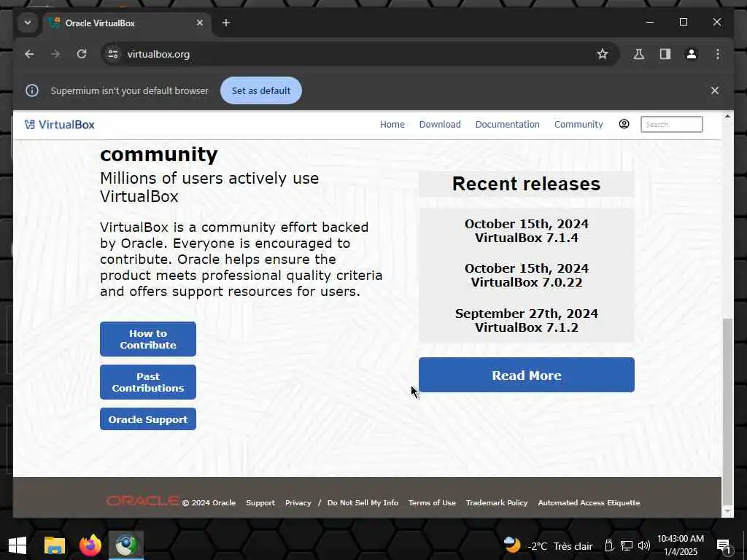Open the weather widget showing -2°C

click(549, 545)
